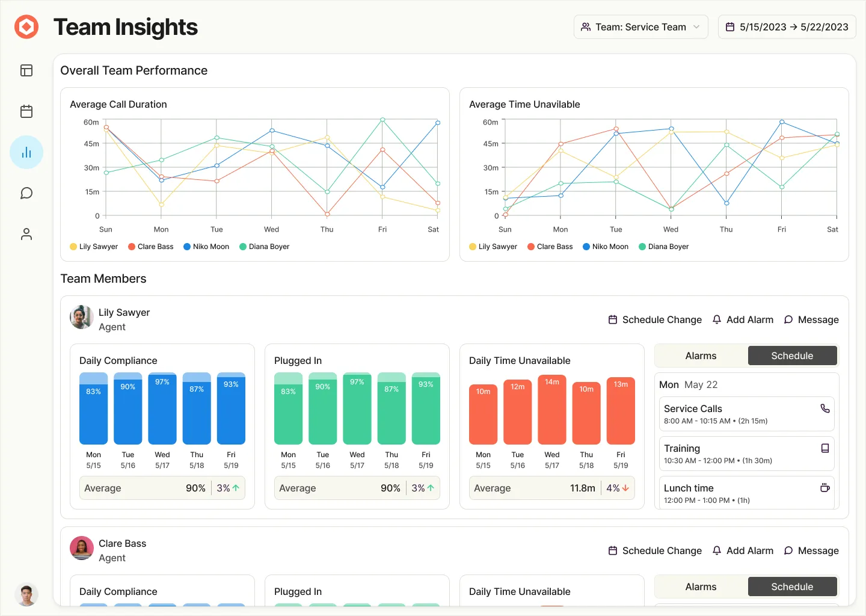Open the 5/15/2023 to 5/22/2023 date range picker
The width and height of the screenshot is (866, 616).
tap(787, 27)
